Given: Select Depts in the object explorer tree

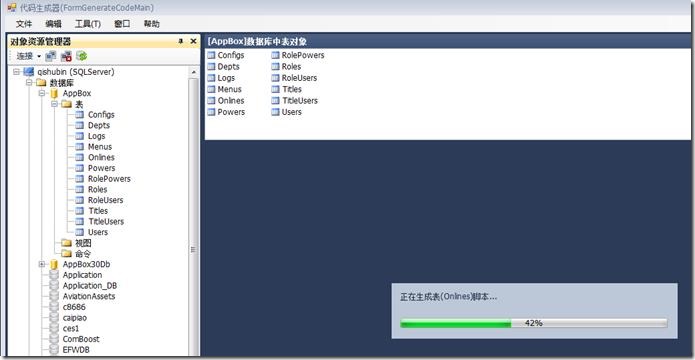Looking at the screenshot, I should (x=99, y=125).
